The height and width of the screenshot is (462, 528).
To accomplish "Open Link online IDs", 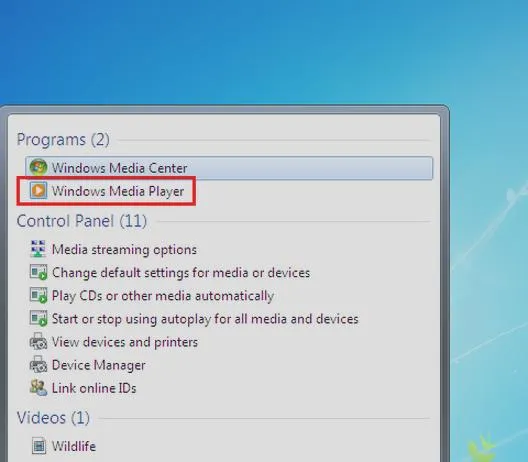I will pyautogui.click(x=94, y=388).
